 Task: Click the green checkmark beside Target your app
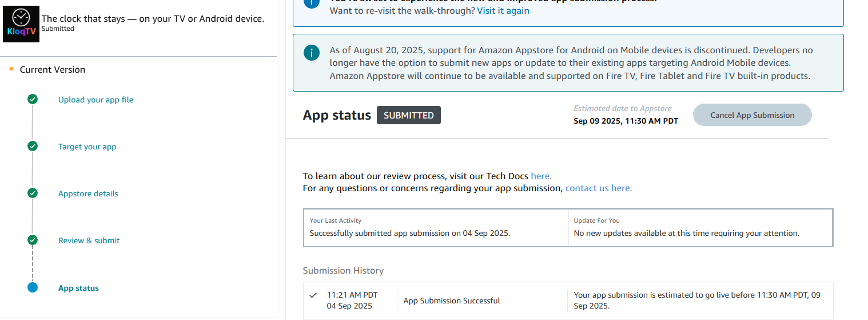click(x=33, y=147)
